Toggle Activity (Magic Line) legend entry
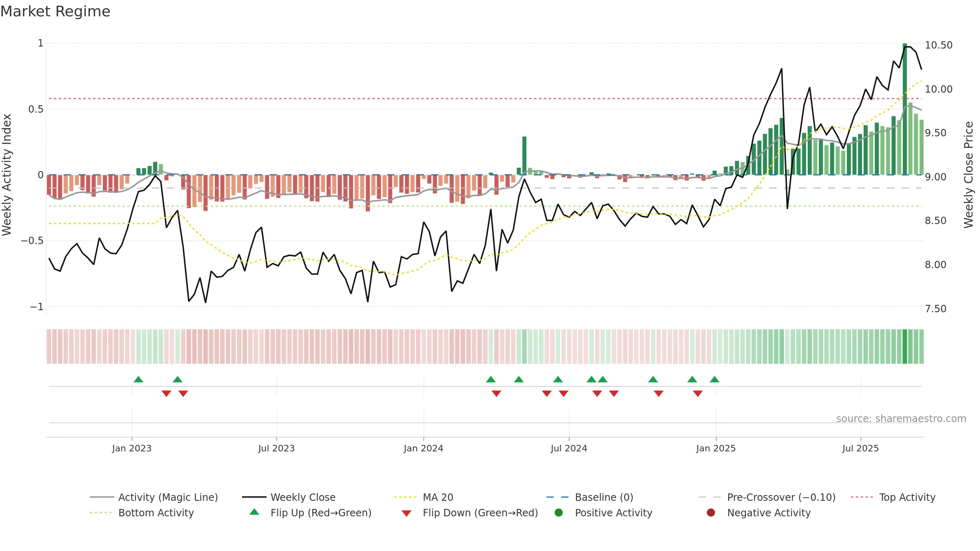The image size is (980, 551). coord(154,497)
